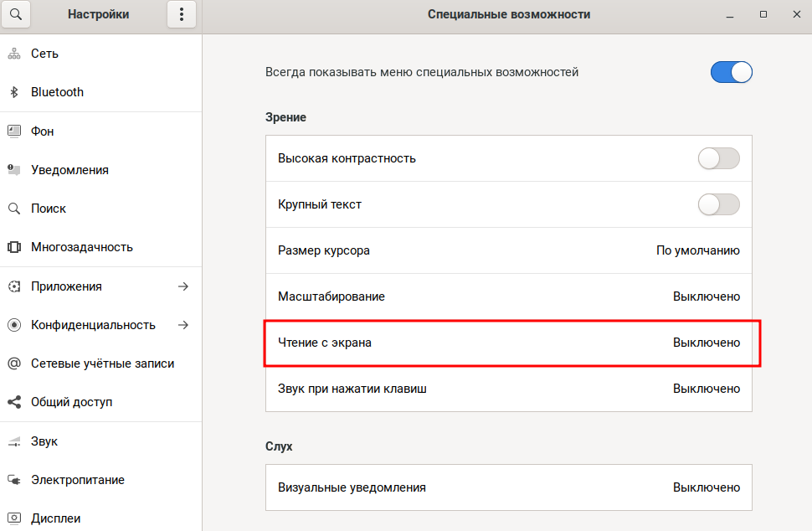This screenshot has width=812, height=531.
Task: Disable always show accessibility menu switch
Action: pyautogui.click(x=731, y=72)
